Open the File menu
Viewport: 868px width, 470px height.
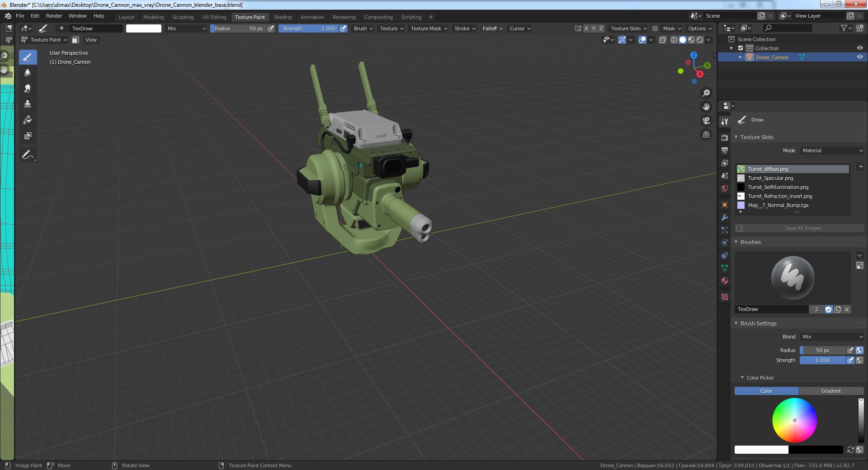pyautogui.click(x=20, y=16)
